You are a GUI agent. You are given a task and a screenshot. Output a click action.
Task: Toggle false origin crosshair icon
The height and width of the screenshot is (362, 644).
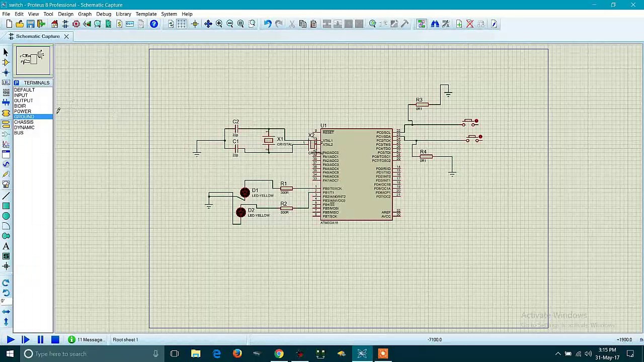coord(195,24)
